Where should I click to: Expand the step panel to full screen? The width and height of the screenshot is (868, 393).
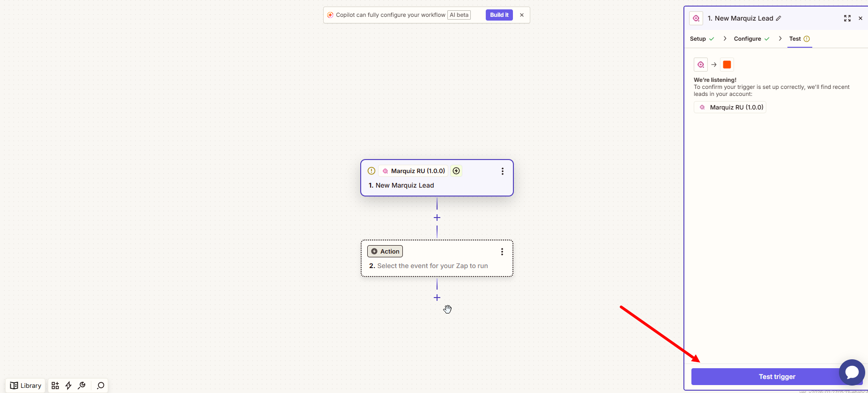click(847, 18)
